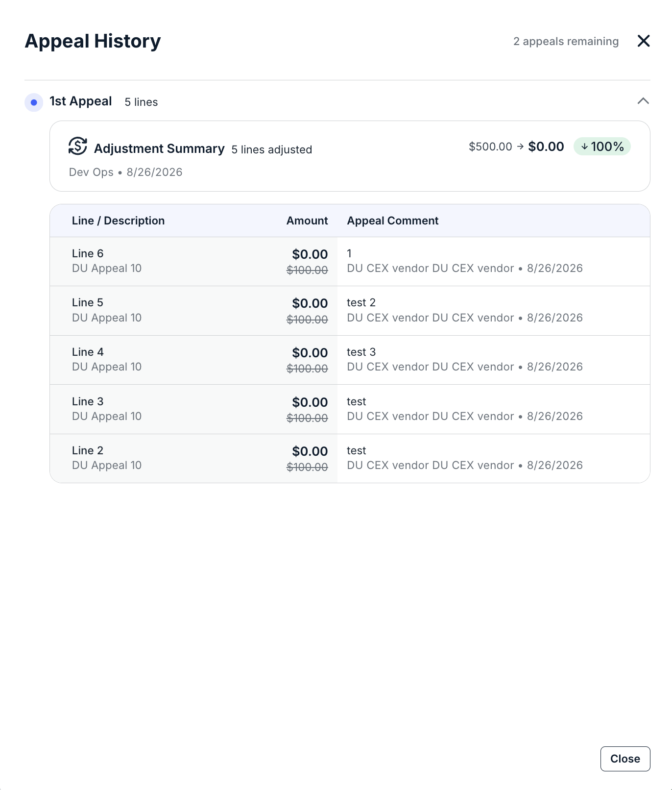672x790 pixels.
Task: Click the '2 appeals remaining' label
Action: click(x=566, y=41)
